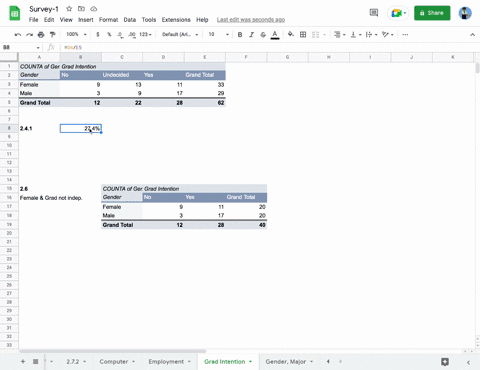Click the Merge cells icon

(315, 34)
